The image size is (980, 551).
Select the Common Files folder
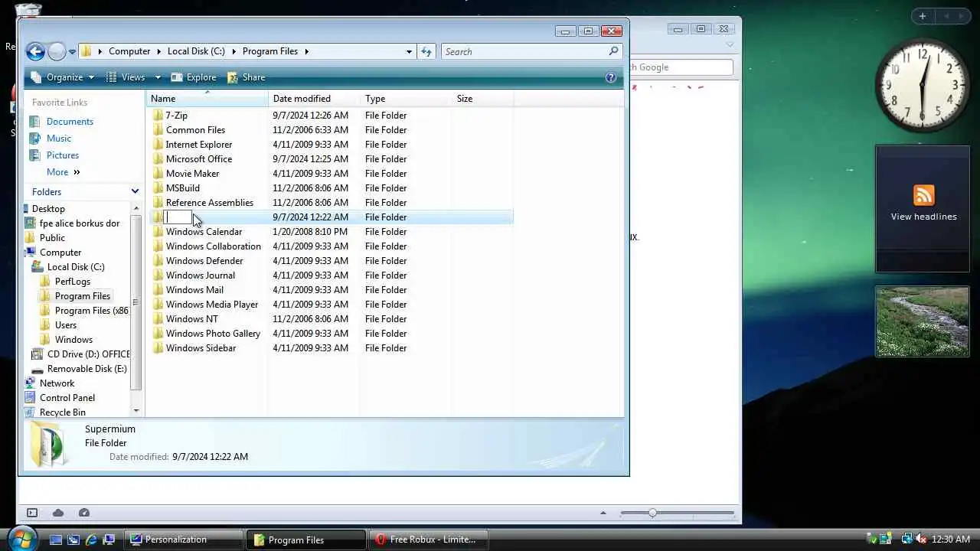point(195,130)
